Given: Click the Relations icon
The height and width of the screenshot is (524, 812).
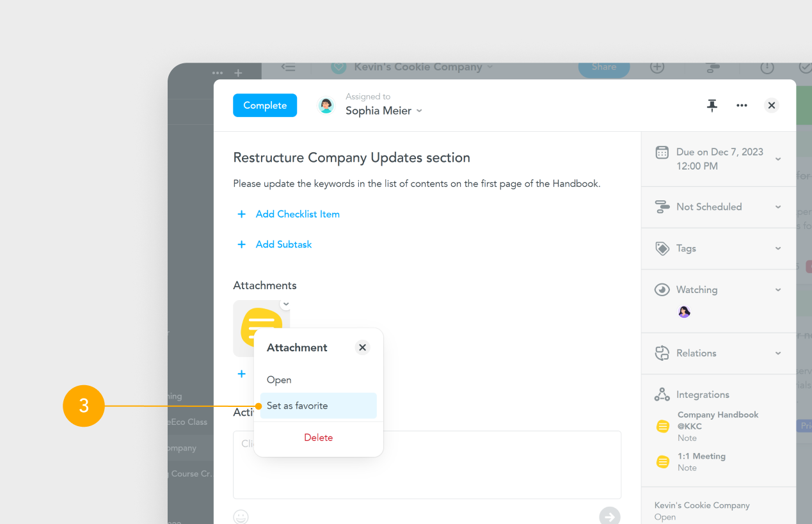Looking at the screenshot, I should 662,353.
